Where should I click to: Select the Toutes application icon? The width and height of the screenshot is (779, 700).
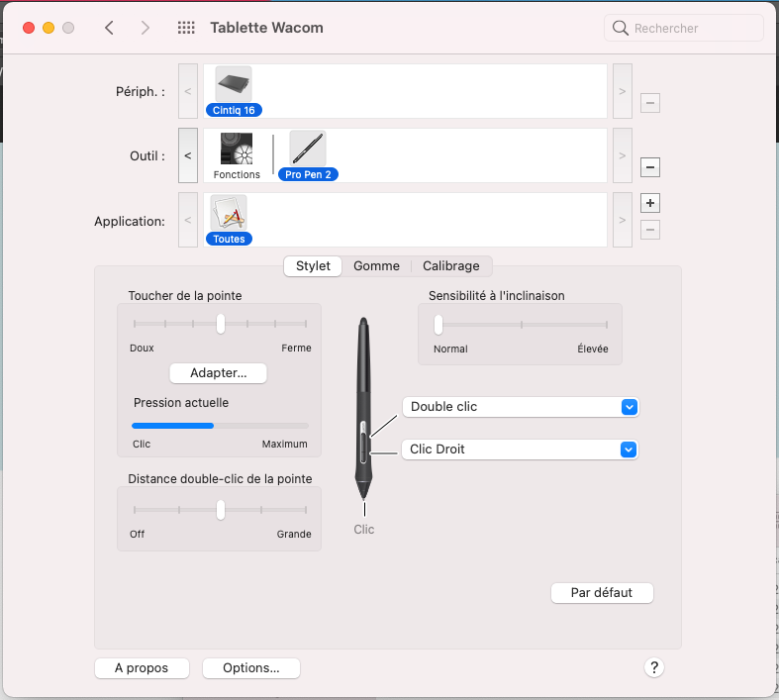(228, 214)
